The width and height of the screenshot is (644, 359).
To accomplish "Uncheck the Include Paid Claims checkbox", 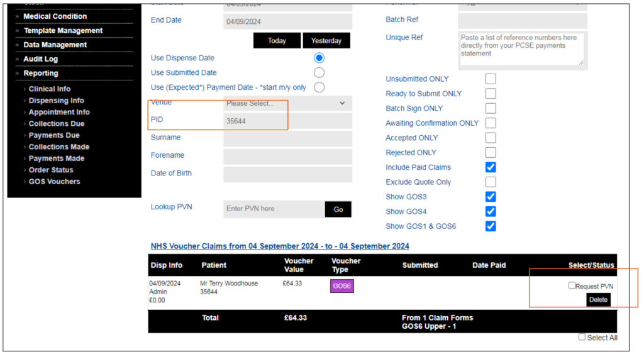I will tap(491, 167).
